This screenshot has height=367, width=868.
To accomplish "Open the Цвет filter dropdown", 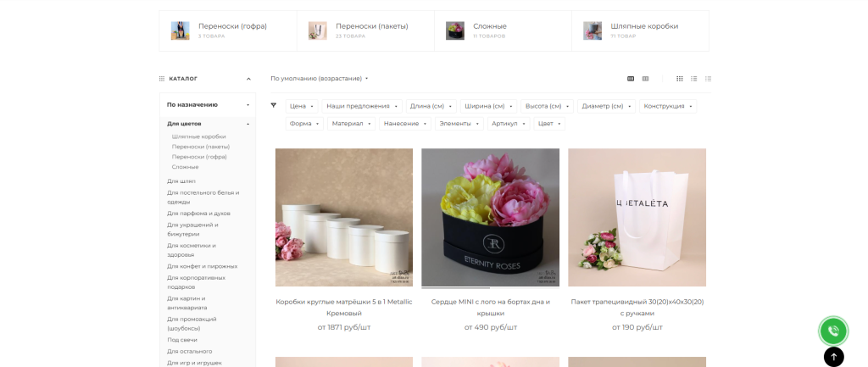I will (x=549, y=124).
